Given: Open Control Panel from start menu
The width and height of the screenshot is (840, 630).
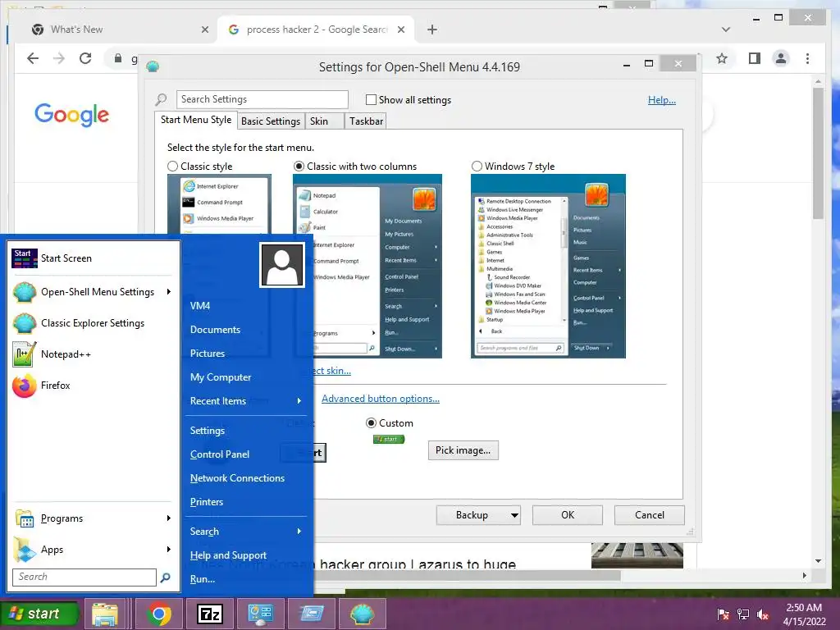Looking at the screenshot, I should click(220, 454).
